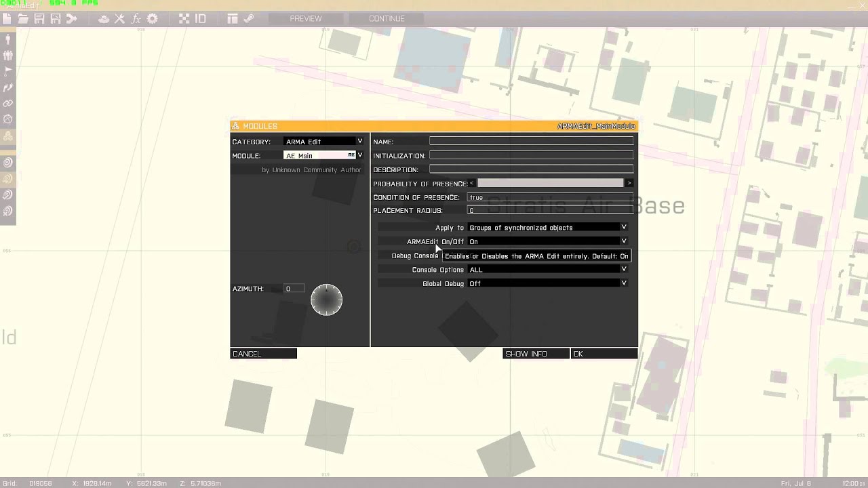Click the Grid 019058 status readout

click(27, 483)
